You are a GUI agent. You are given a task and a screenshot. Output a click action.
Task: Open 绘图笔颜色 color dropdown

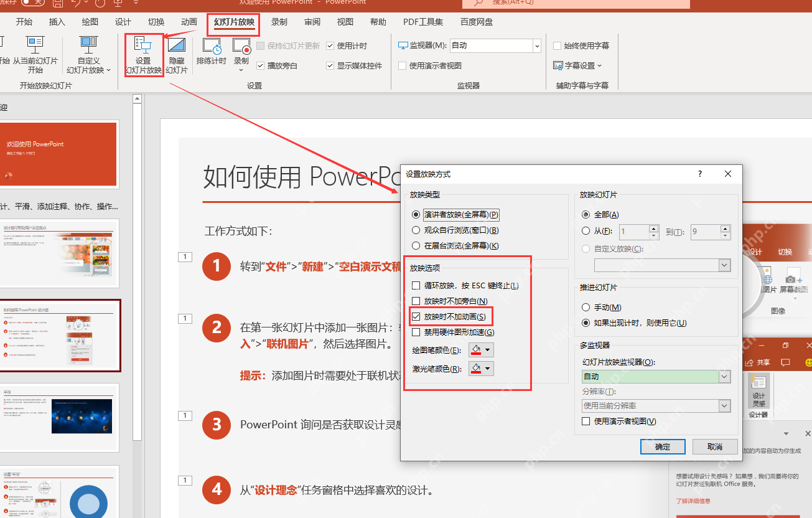pos(481,350)
